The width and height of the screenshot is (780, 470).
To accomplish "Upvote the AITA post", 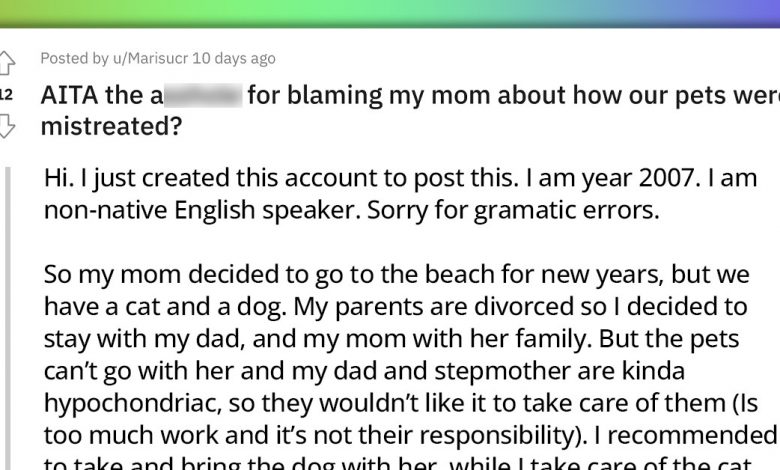I will (6, 63).
